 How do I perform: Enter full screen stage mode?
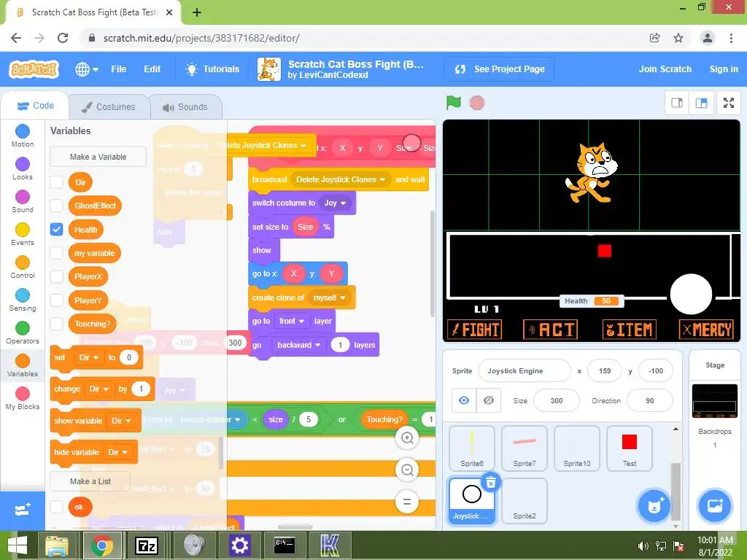click(x=729, y=103)
